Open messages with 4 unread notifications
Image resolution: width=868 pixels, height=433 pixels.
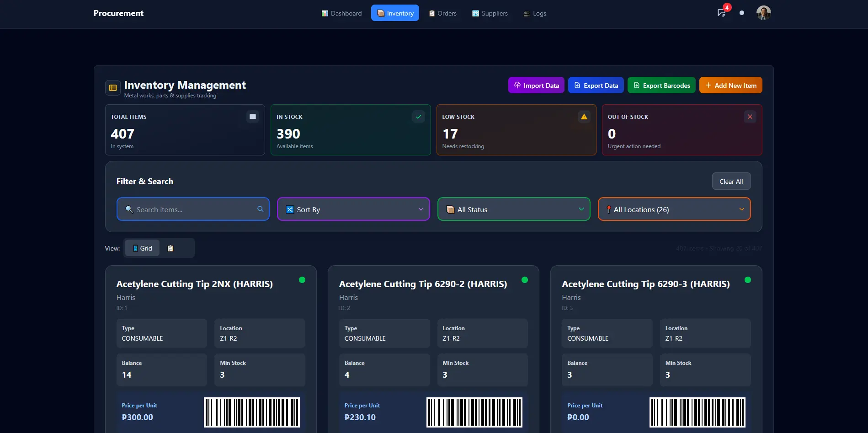click(x=721, y=13)
